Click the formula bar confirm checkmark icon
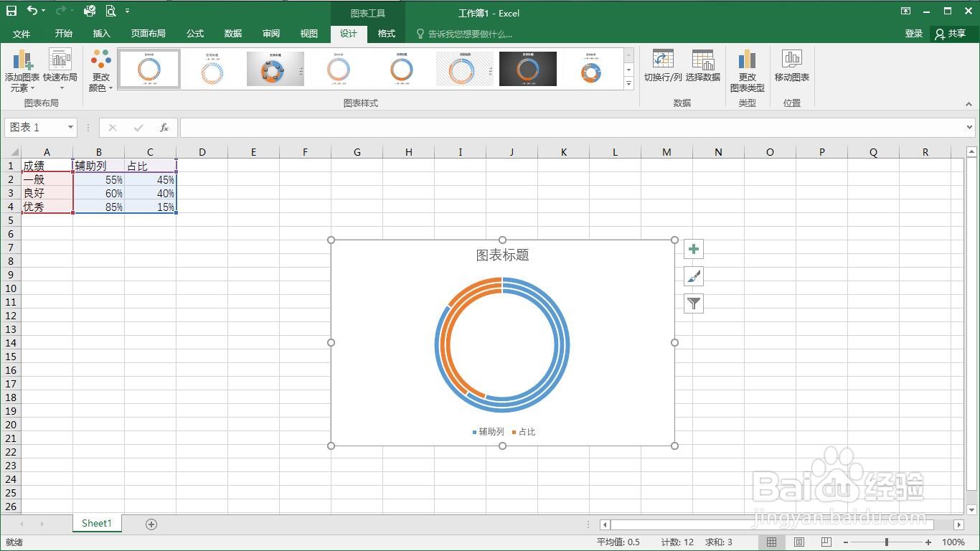This screenshot has height=551, width=980. pos(138,128)
